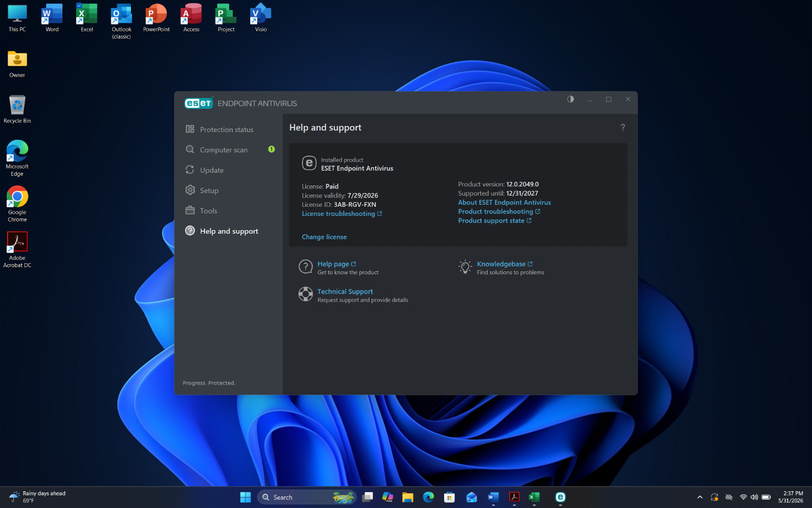Open the Knowledgebase link

pos(504,264)
